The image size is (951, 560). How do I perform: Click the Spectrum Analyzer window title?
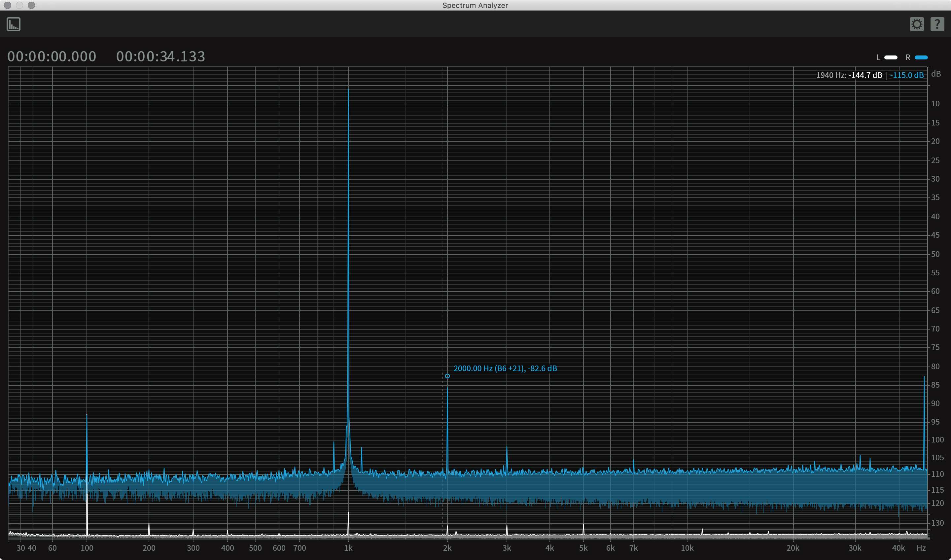(x=475, y=5)
